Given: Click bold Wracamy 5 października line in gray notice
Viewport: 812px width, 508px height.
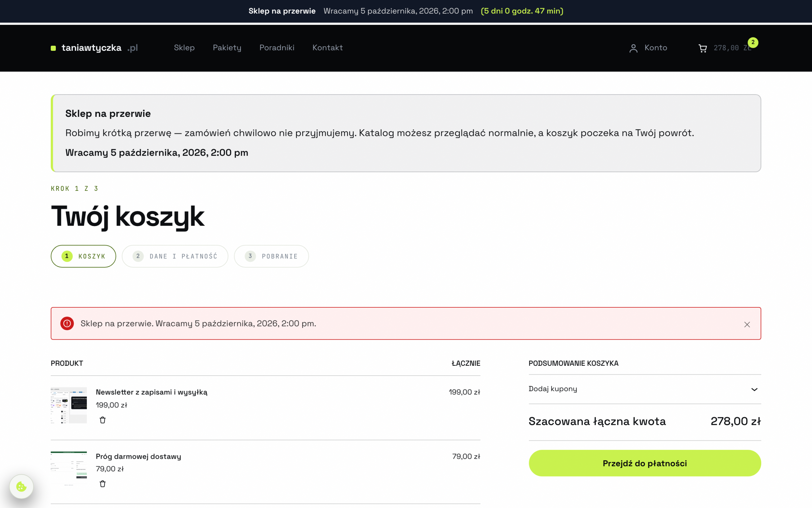Looking at the screenshot, I should click(x=157, y=152).
